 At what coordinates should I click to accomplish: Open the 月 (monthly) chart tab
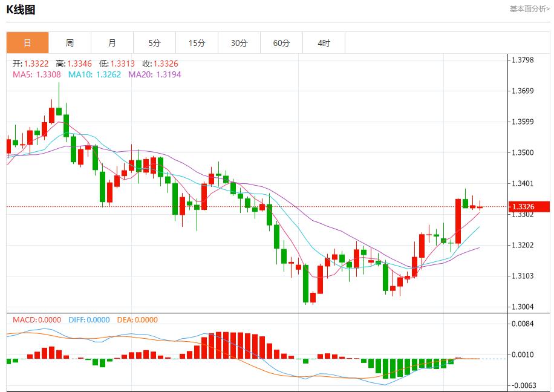(x=112, y=43)
